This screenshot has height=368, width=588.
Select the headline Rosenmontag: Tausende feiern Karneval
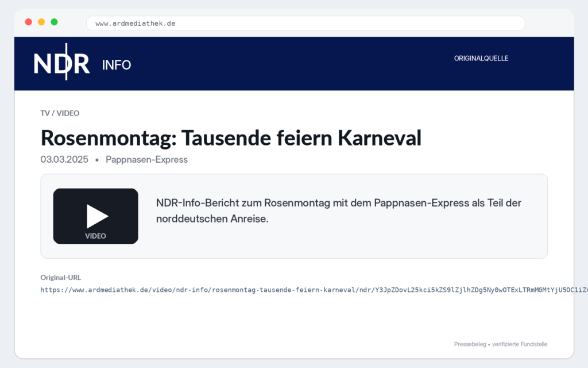coord(231,138)
